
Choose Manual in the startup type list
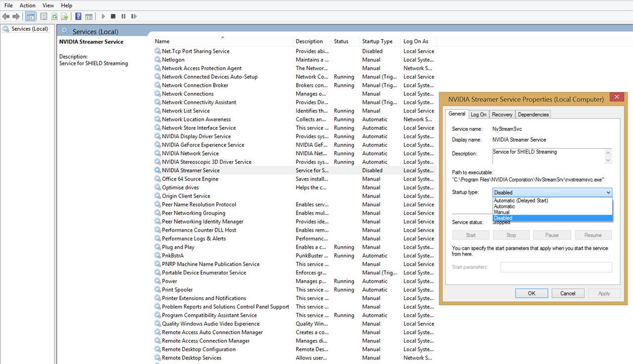point(501,212)
